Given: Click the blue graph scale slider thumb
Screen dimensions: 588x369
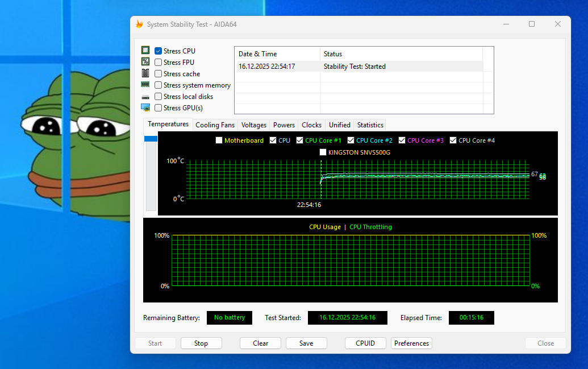Looking at the screenshot, I should (151, 139).
